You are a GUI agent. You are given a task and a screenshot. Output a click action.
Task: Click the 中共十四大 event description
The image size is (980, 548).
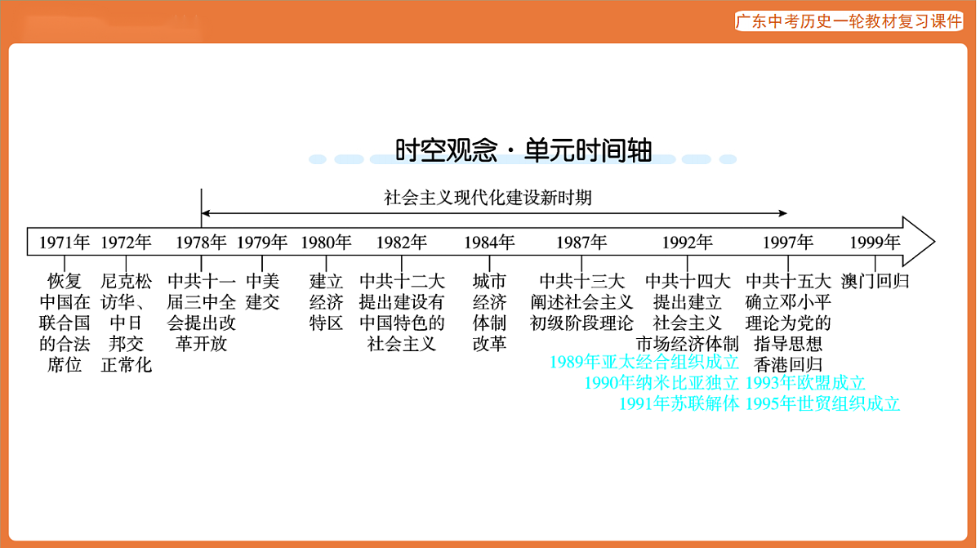[x=687, y=312]
